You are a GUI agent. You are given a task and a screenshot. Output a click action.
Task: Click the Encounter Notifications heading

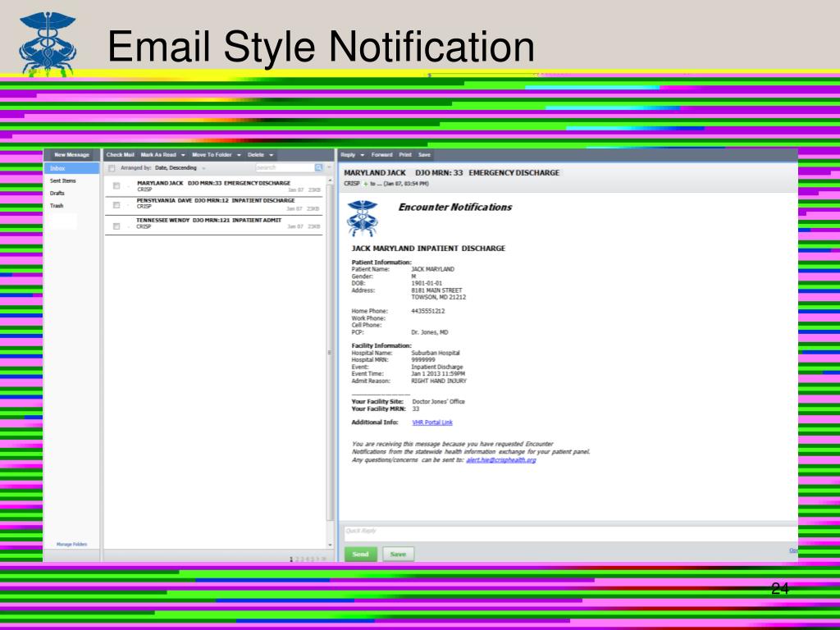[454, 208]
